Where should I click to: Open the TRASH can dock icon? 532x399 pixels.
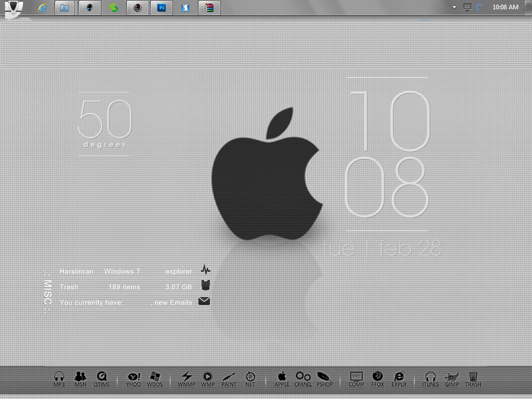[473, 377]
